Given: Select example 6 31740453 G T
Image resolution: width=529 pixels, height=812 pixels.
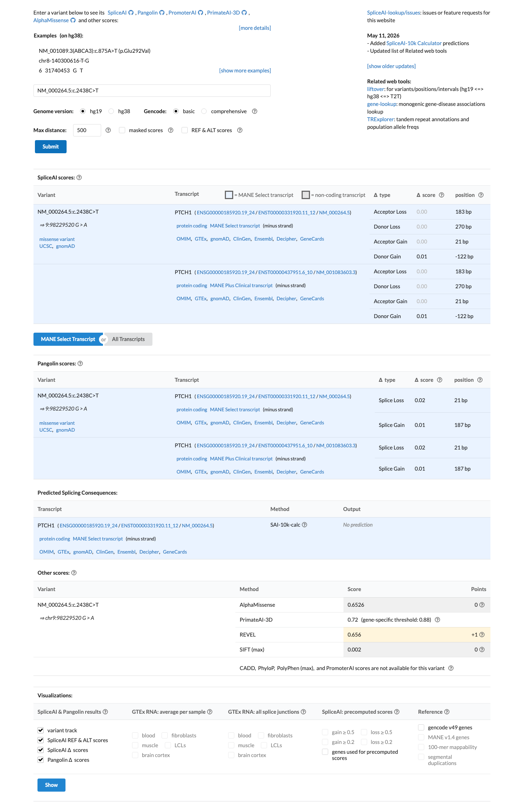Looking at the screenshot, I should click(61, 71).
